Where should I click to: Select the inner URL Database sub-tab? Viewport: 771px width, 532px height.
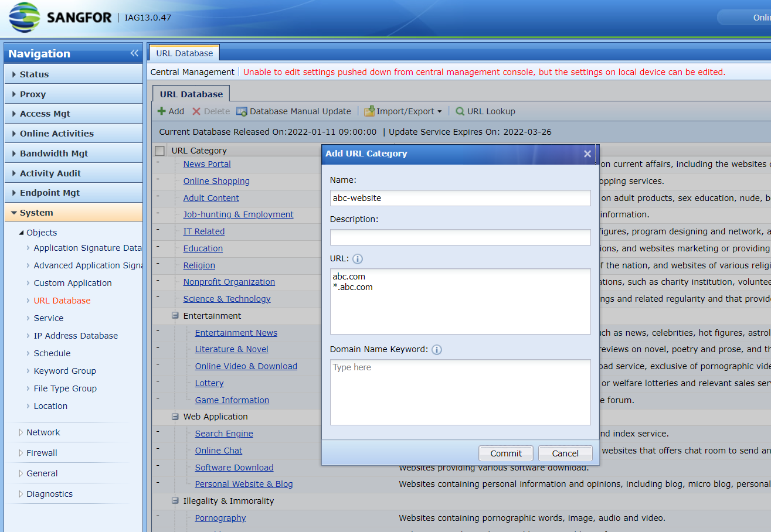[x=191, y=94]
